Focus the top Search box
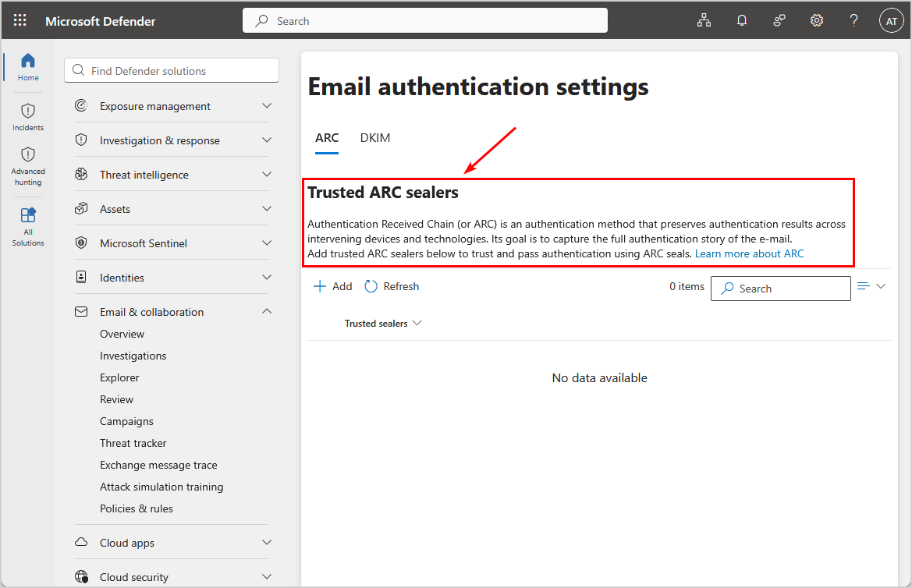Image resolution: width=912 pixels, height=588 pixels. 425,21
